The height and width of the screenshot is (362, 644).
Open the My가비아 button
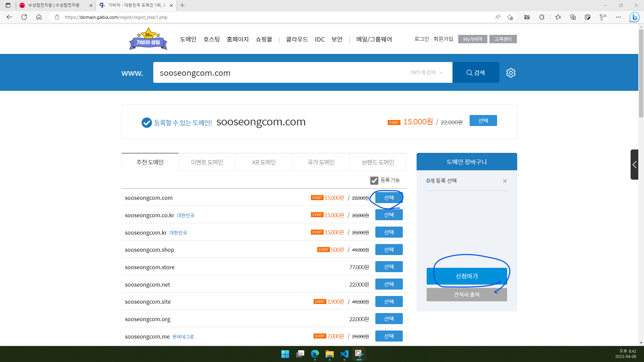(x=473, y=39)
